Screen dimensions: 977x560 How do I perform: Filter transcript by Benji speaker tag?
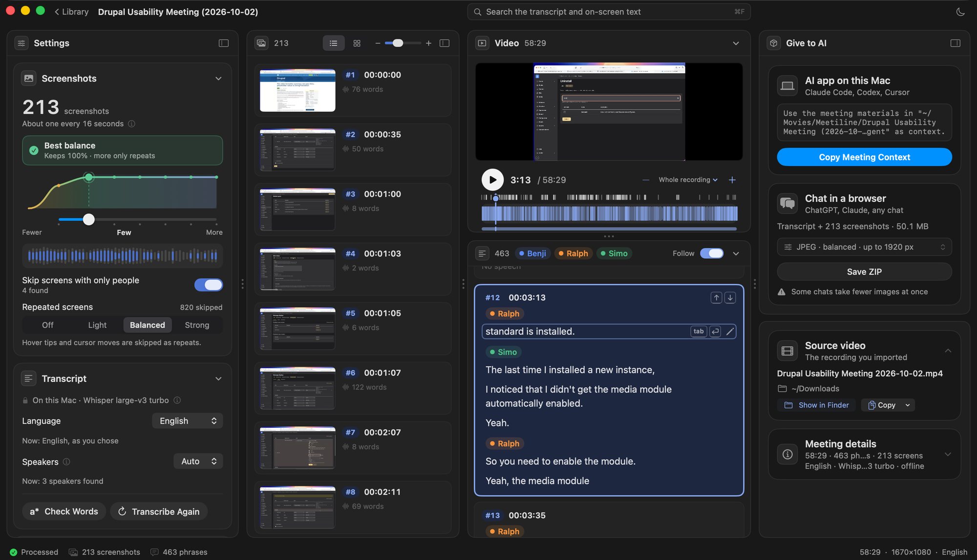[x=532, y=253]
